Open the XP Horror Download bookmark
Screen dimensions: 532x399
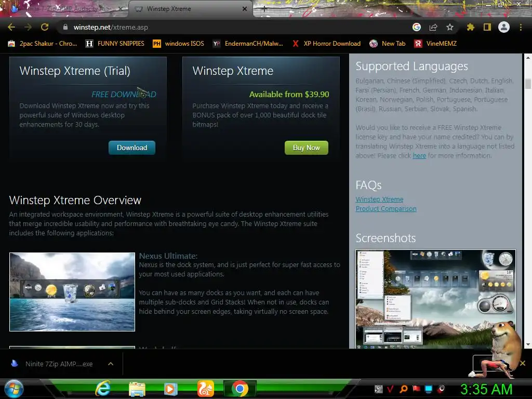coord(326,44)
